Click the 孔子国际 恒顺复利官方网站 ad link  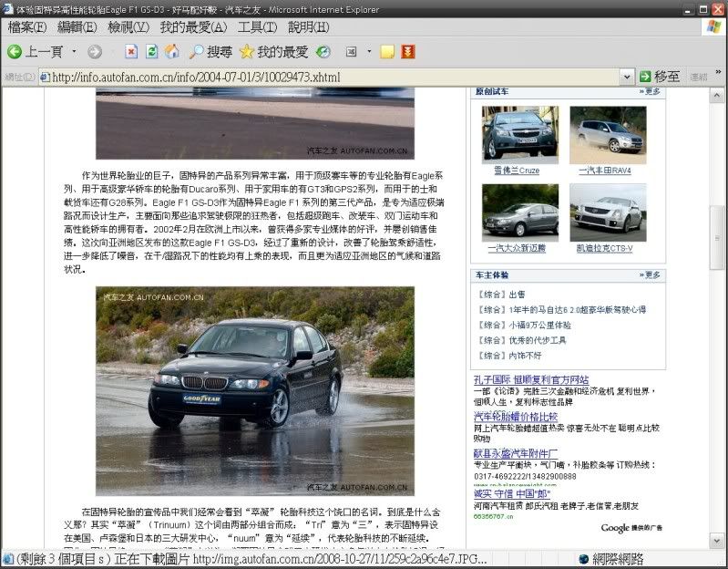(531, 379)
